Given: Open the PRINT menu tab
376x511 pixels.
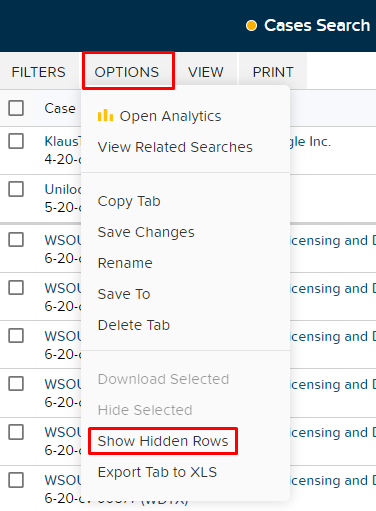Looking at the screenshot, I should 273,72.
